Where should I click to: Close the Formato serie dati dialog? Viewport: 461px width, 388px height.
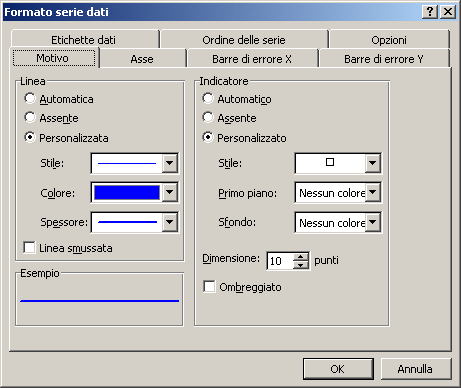tap(448, 12)
